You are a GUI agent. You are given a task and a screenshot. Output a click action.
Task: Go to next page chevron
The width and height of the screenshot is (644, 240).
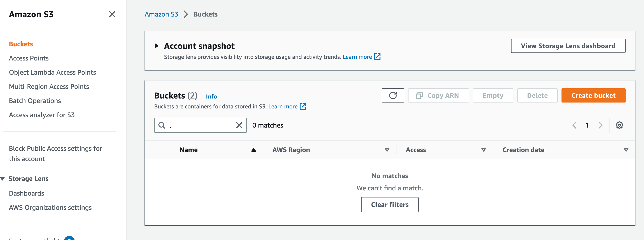pos(600,125)
